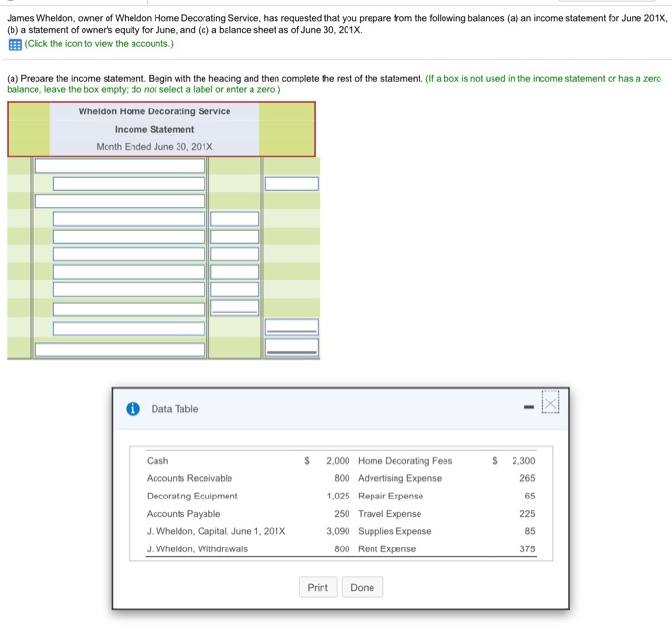
Task: Click the 3,090 capital value
Action: [x=338, y=531]
